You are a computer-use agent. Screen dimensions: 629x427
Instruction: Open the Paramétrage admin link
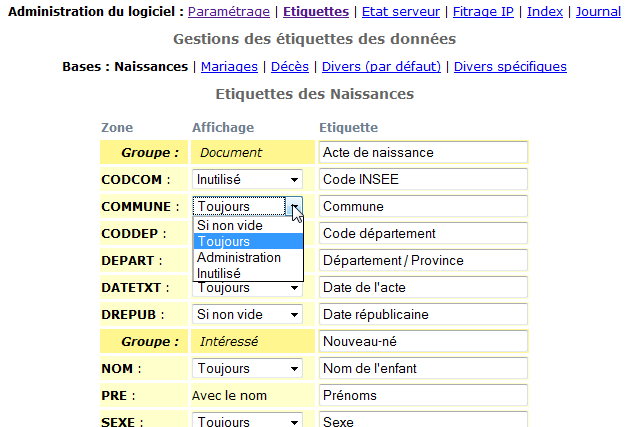tap(228, 12)
